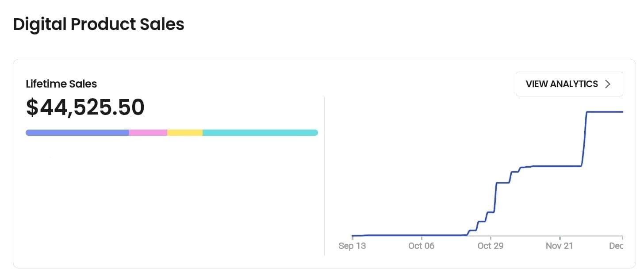Click the Oct 29 axis date label

(491, 246)
